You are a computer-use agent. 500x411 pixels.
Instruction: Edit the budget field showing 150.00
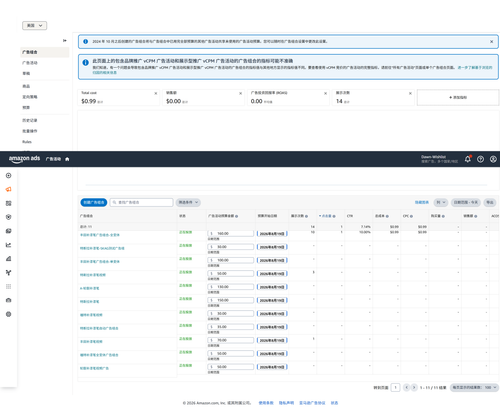231,300
